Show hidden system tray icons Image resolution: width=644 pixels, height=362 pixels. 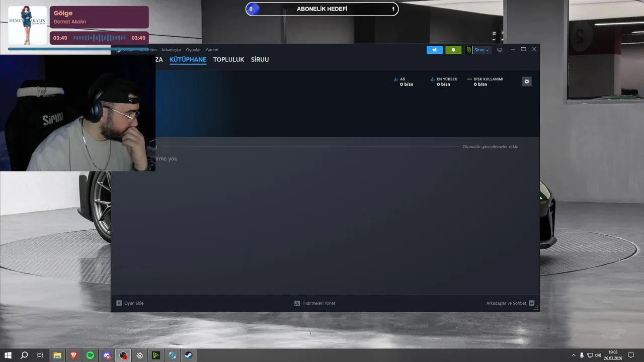(x=574, y=355)
